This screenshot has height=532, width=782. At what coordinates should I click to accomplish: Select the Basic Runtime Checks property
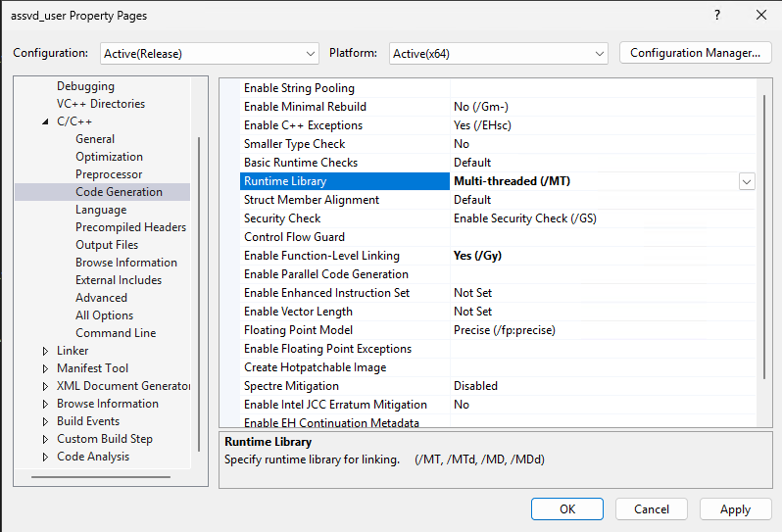click(x=301, y=163)
